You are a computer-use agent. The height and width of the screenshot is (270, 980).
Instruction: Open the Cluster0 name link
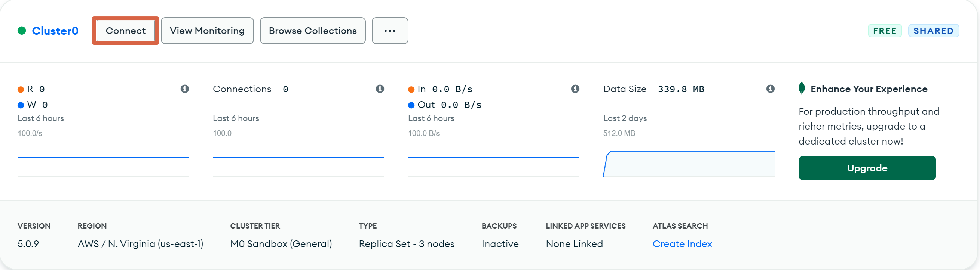pyautogui.click(x=55, y=31)
